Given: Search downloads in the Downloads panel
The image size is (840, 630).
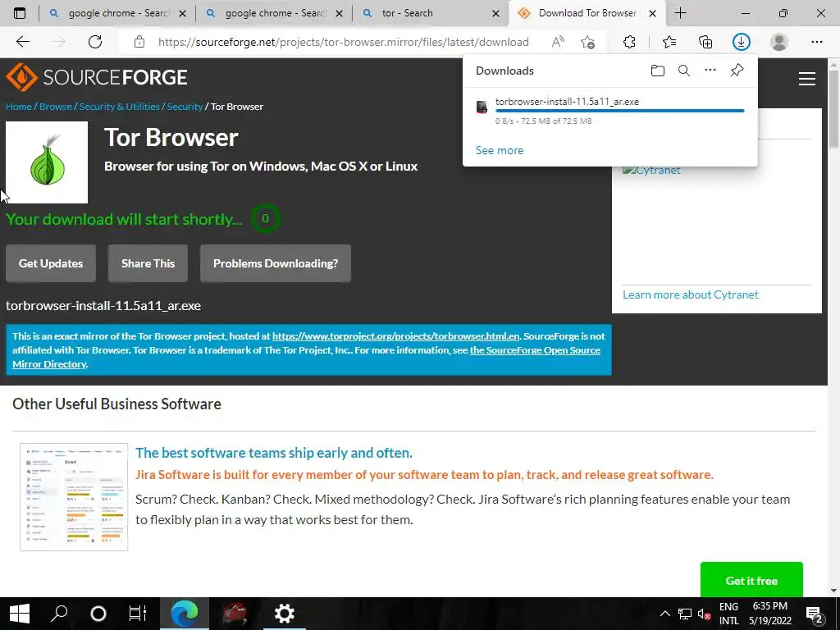Looking at the screenshot, I should coord(684,71).
